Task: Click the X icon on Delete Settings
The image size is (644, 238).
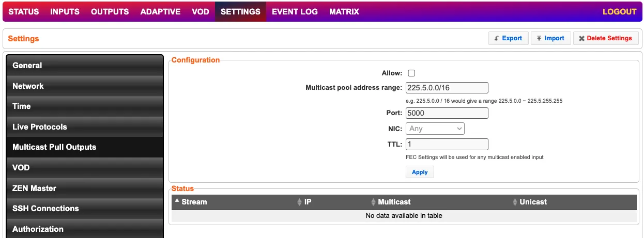Action: (x=582, y=38)
